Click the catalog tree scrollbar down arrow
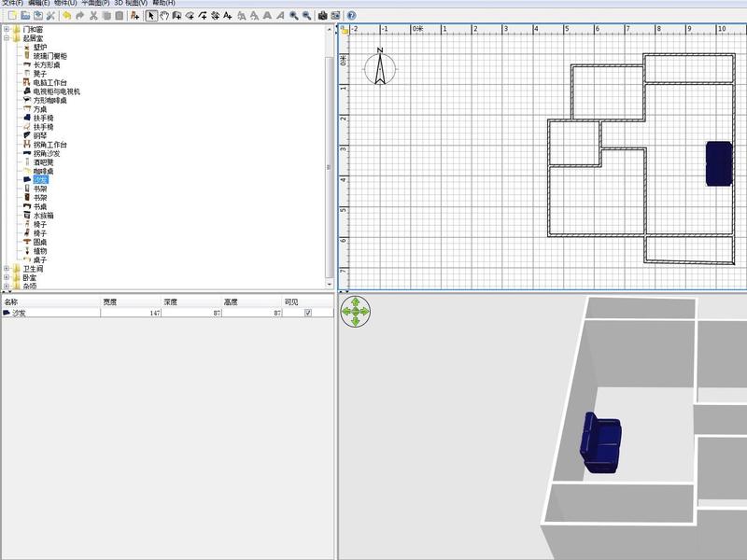Viewport: 747px width, 560px height. coord(330,284)
